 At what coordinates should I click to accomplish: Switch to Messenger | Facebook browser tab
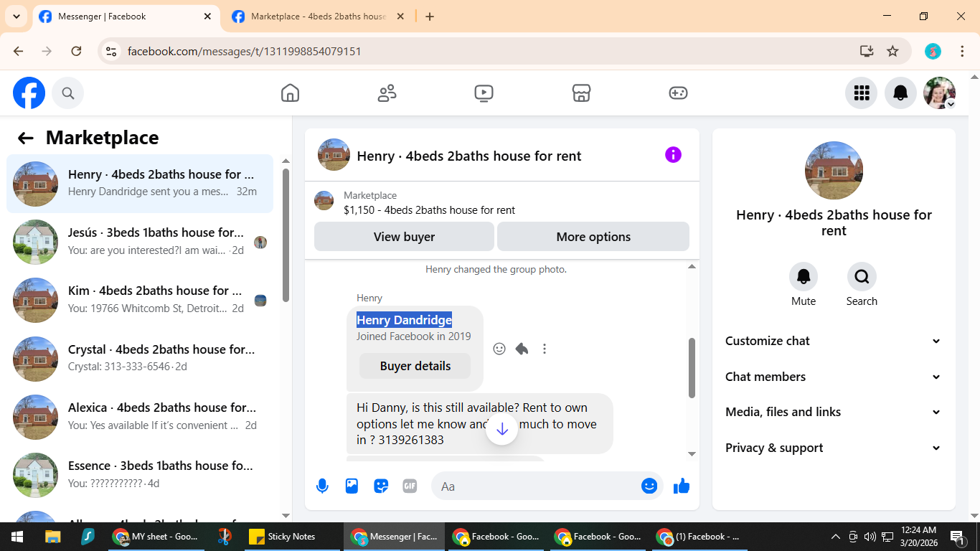[126, 17]
